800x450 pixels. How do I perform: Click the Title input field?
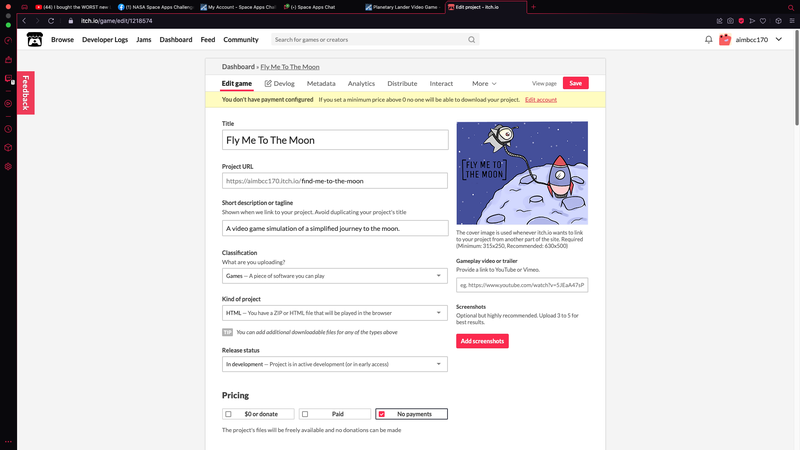pyautogui.click(x=335, y=140)
